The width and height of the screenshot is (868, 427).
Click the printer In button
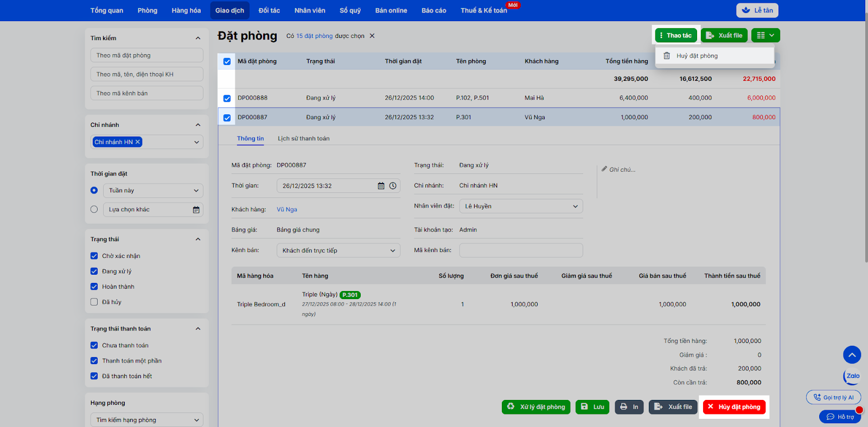pos(629,407)
